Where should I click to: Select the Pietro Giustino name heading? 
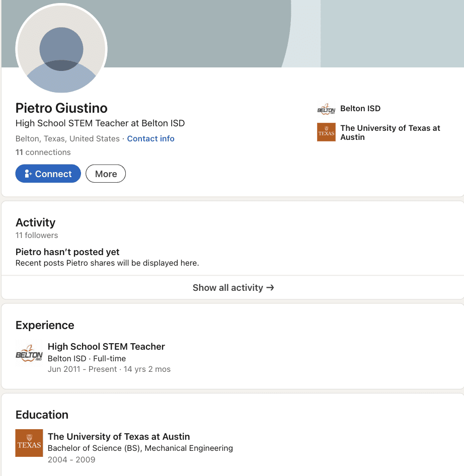[x=61, y=108]
